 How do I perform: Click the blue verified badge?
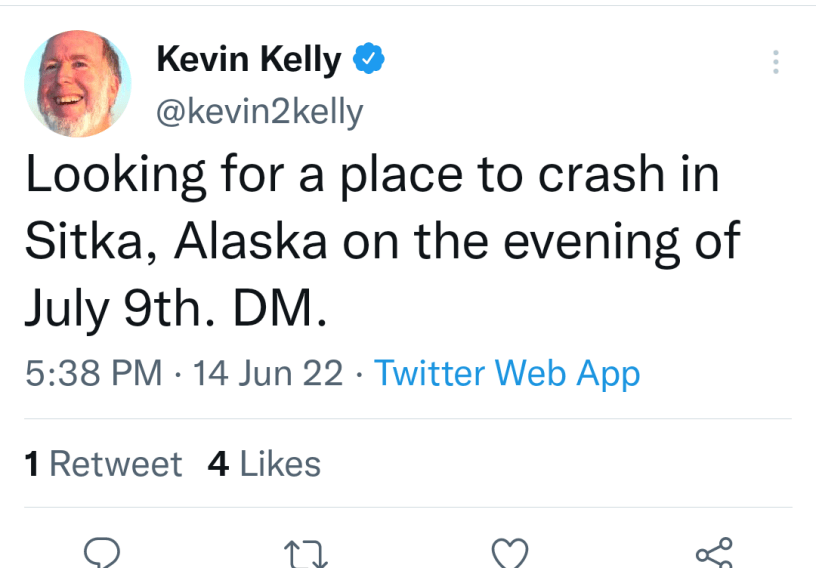click(370, 60)
